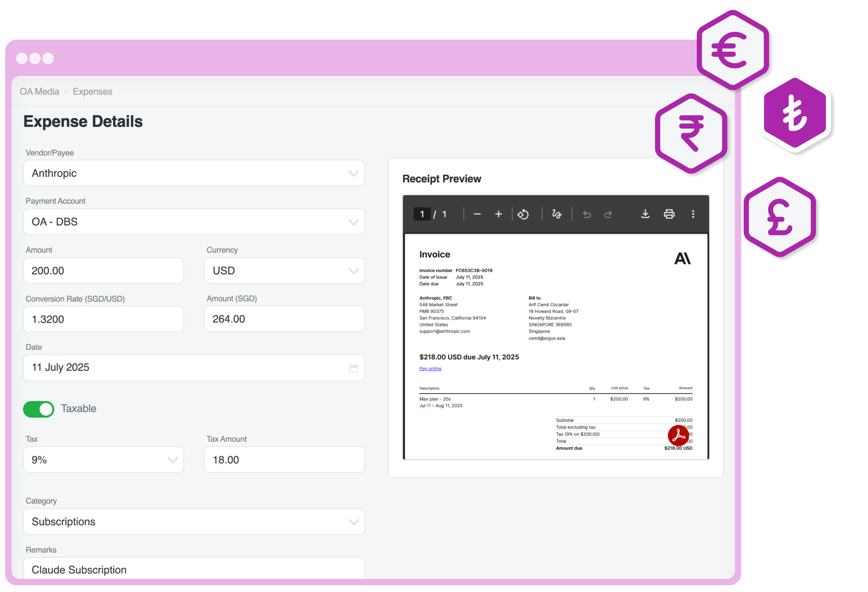868x592 pixels.
Task: Undo the last PDF annotation
Action: (x=587, y=214)
